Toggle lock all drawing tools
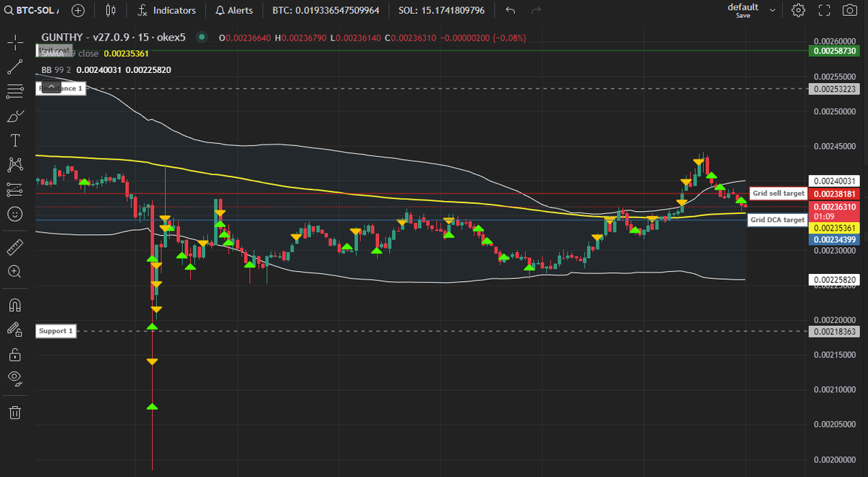 [15, 354]
